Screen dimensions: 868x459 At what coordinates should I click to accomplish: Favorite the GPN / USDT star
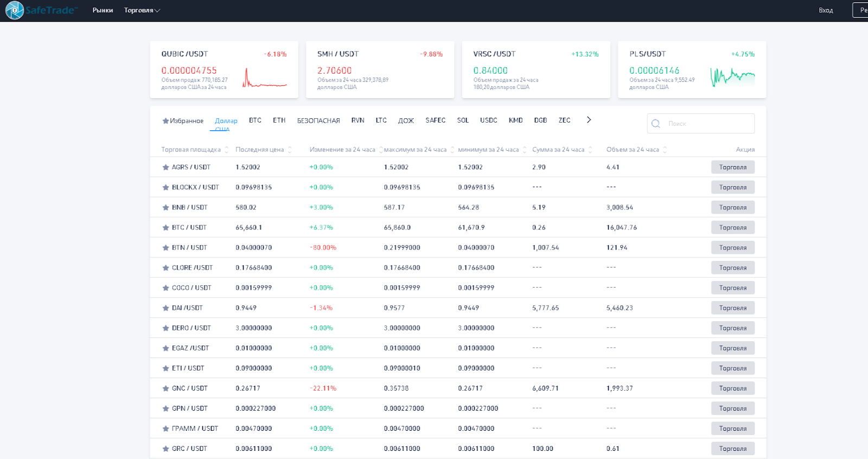(165, 408)
